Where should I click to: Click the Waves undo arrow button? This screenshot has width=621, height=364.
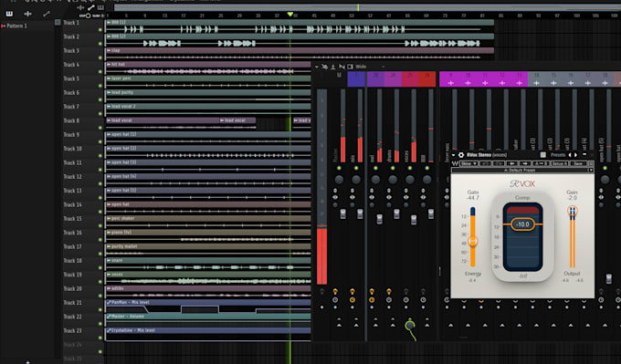coord(486,163)
